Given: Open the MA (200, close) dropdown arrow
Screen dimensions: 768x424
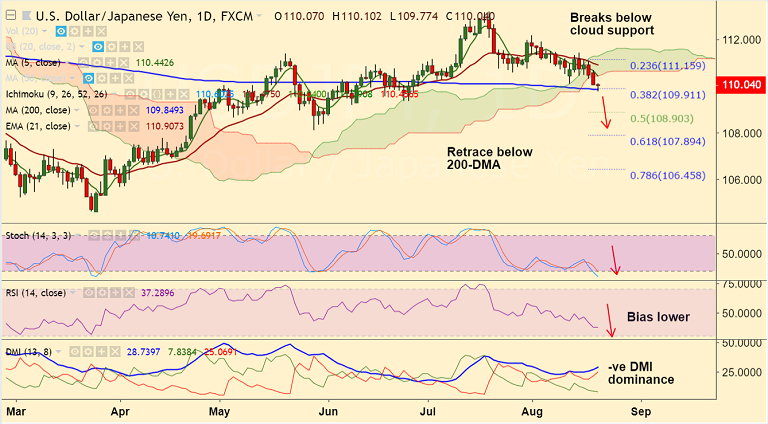Looking at the screenshot, I should tap(76, 110).
